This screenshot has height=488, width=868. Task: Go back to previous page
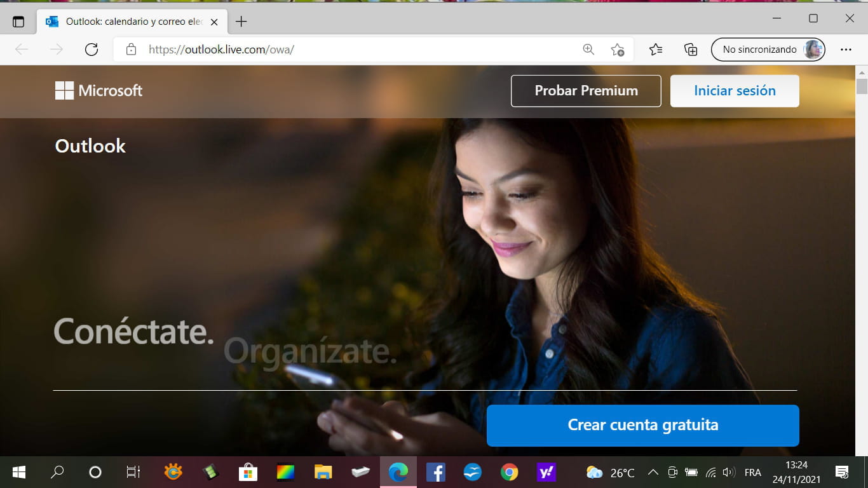pos(22,50)
